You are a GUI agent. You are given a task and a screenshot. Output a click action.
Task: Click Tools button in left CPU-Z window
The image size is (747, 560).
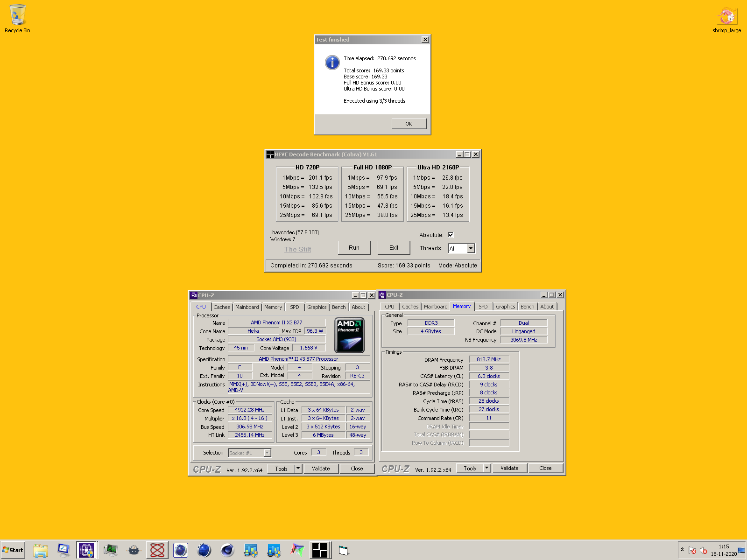(282, 469)
